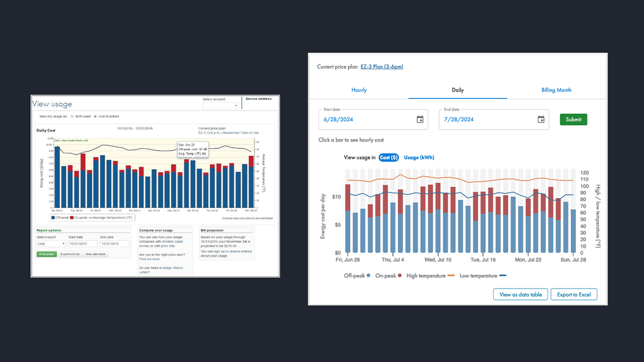Click the Fri, Jun 28 bar in new chart

[x=348, y=218]
